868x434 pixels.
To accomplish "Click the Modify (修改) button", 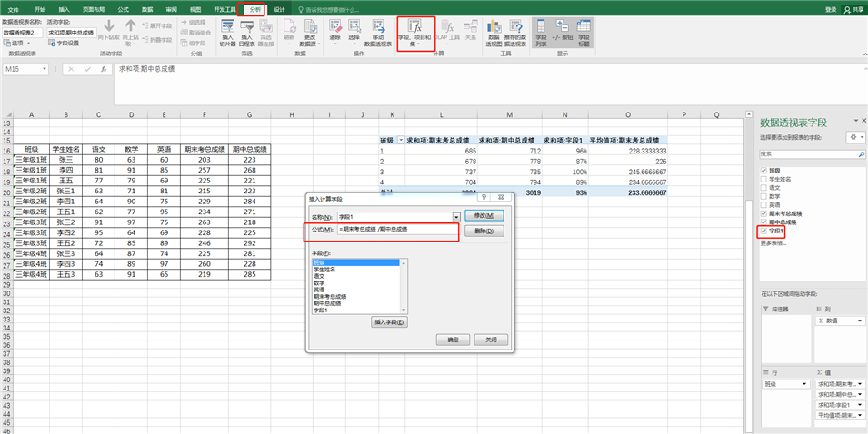I will (x=484, y=215).
